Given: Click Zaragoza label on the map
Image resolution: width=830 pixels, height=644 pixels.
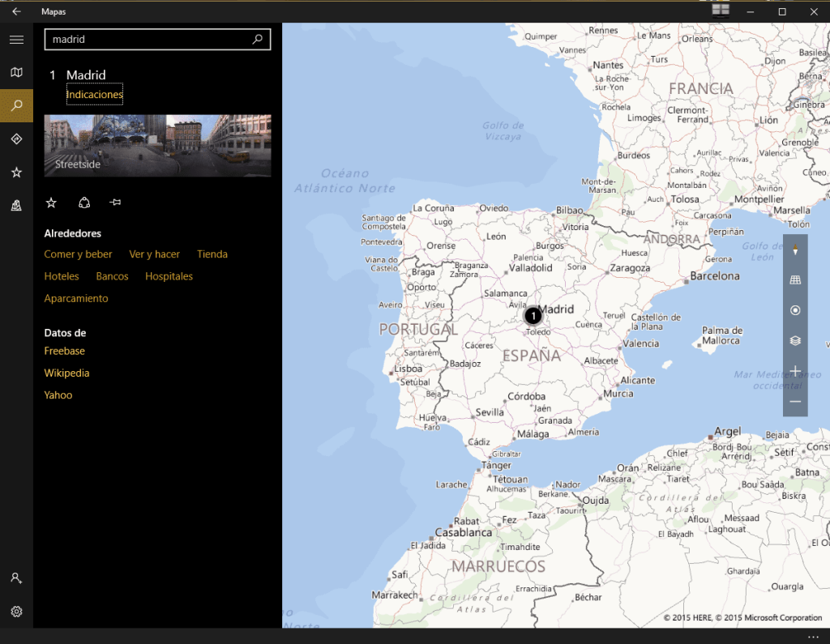Looking at the screenshot, I should (x=630, y=268).
